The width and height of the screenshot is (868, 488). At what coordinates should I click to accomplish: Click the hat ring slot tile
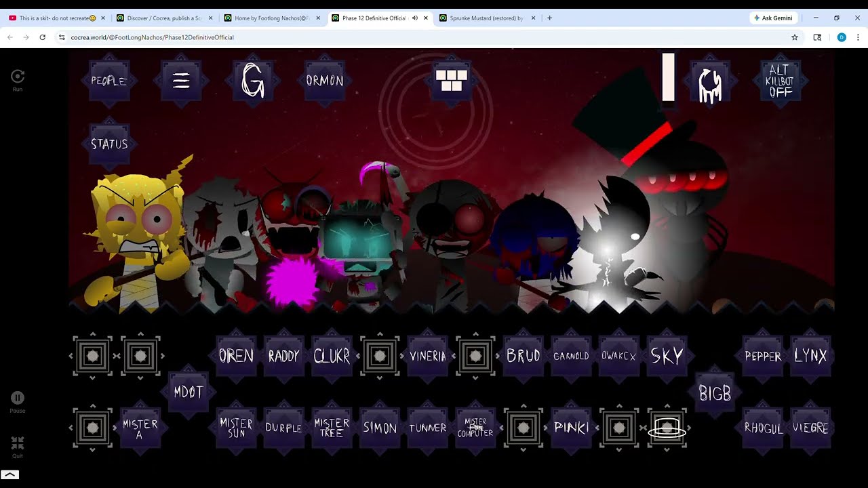click(x=667, y=428)
